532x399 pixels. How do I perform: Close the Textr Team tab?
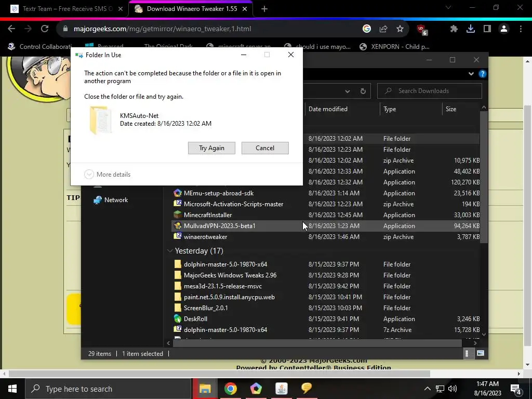click(x=121, y=9)
